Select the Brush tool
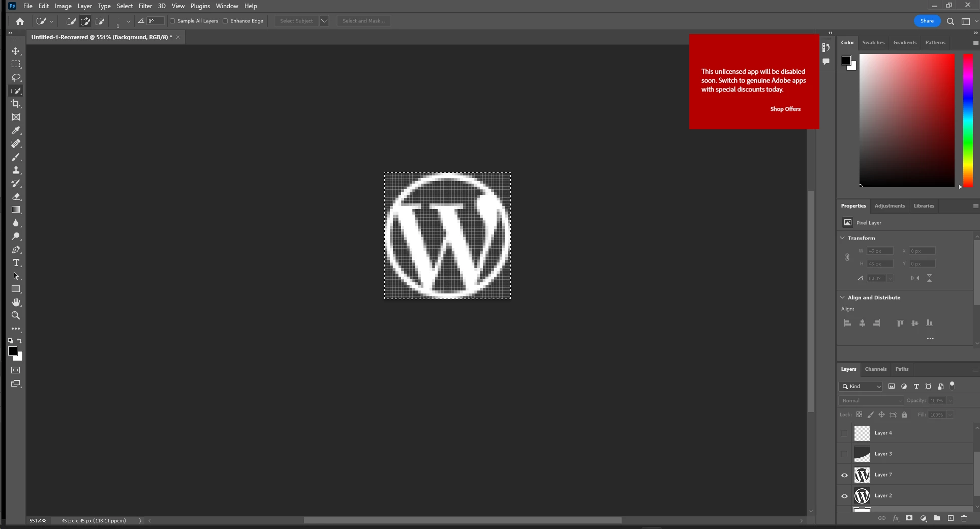The height and width of the screenshot is (529, 980). pyautogui.click(x=16, y=157)
